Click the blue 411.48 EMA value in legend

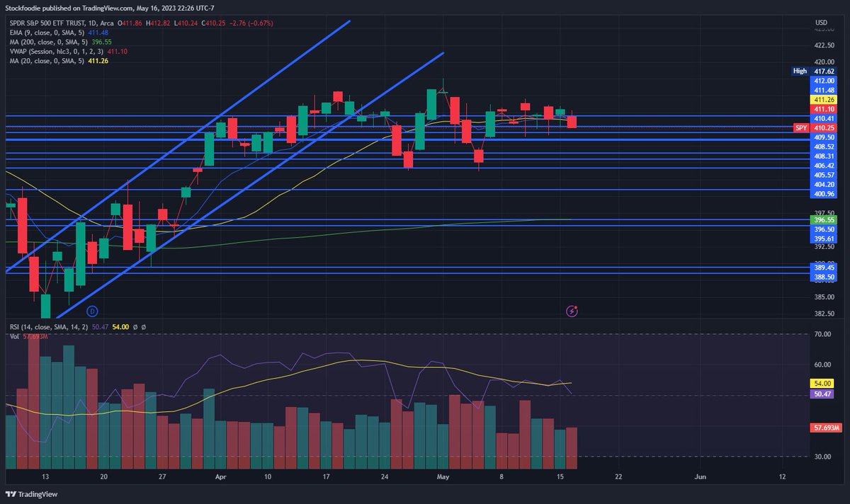(x=97, y=33)
